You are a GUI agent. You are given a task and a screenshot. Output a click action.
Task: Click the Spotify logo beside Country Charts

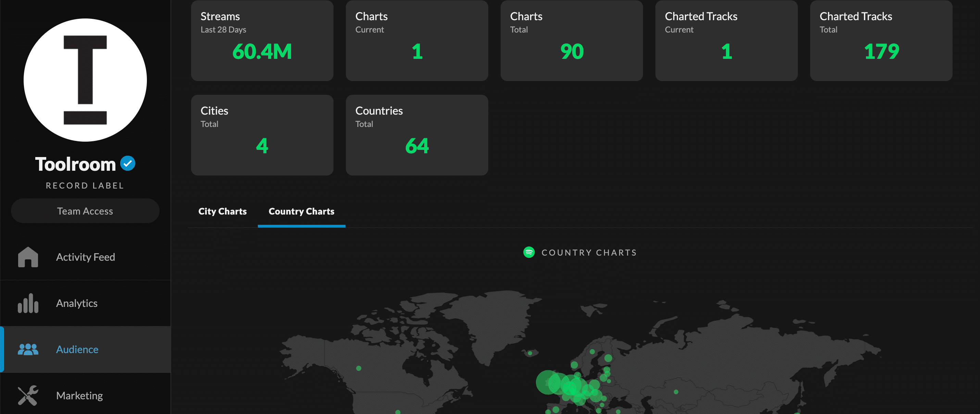(529, 252)
